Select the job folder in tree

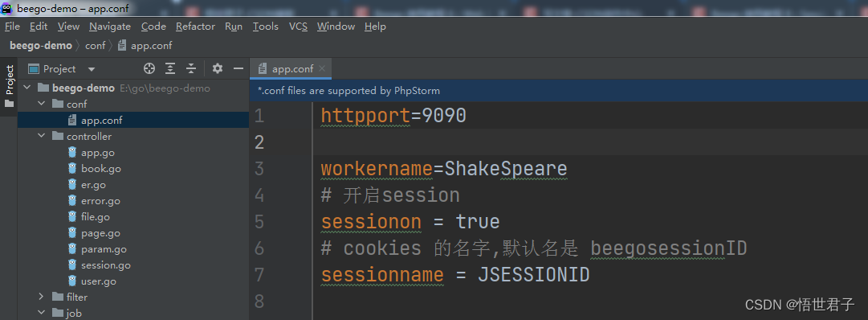133,313
